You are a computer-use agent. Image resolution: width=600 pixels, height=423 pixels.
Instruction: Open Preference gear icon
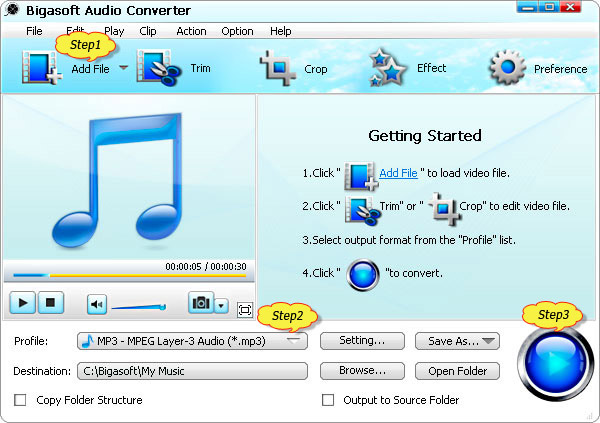(x=507, y=67)
